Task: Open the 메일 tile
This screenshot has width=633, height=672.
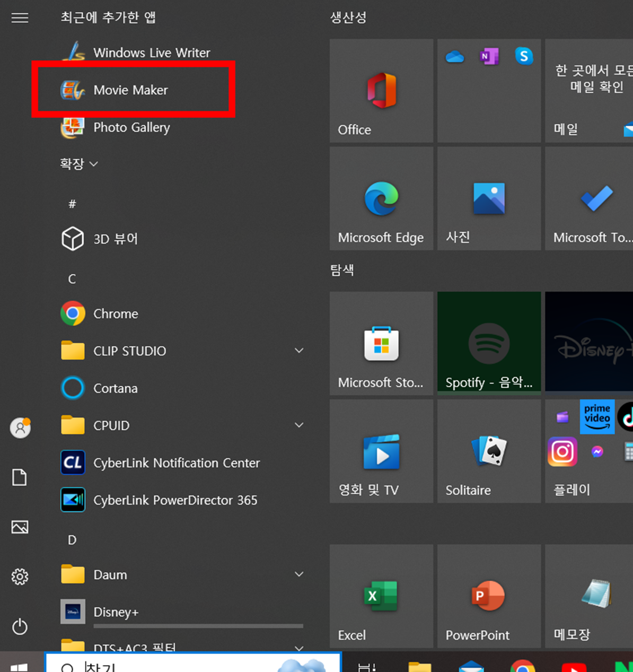Action: pyautogui.click(x=589, y=91)
